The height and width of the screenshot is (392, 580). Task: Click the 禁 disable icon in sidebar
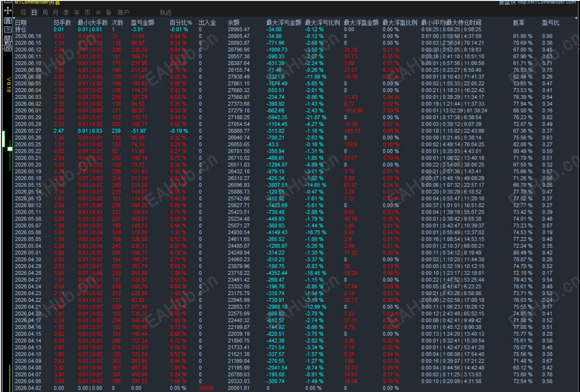pyautogui.click(x=7, y=39)
